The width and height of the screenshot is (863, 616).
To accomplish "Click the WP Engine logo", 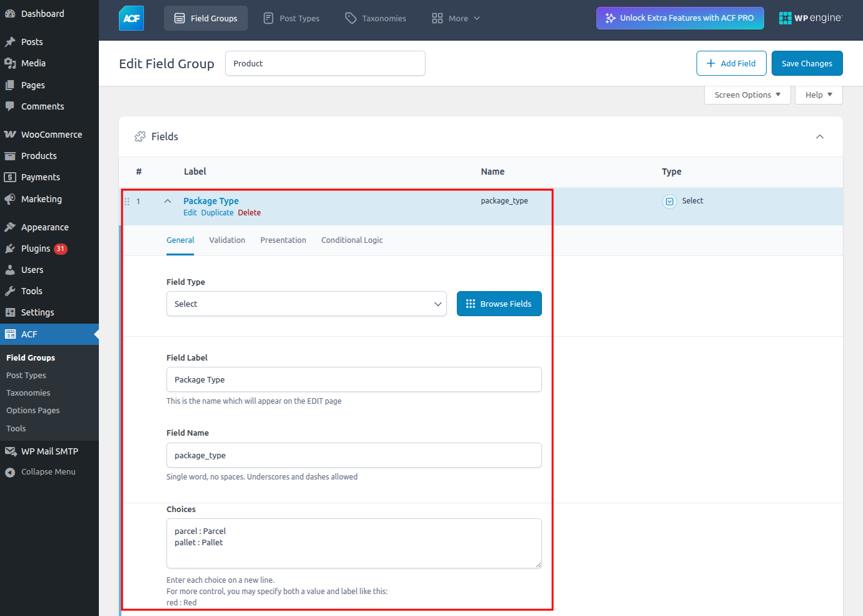I will click(x=810, y=18).
